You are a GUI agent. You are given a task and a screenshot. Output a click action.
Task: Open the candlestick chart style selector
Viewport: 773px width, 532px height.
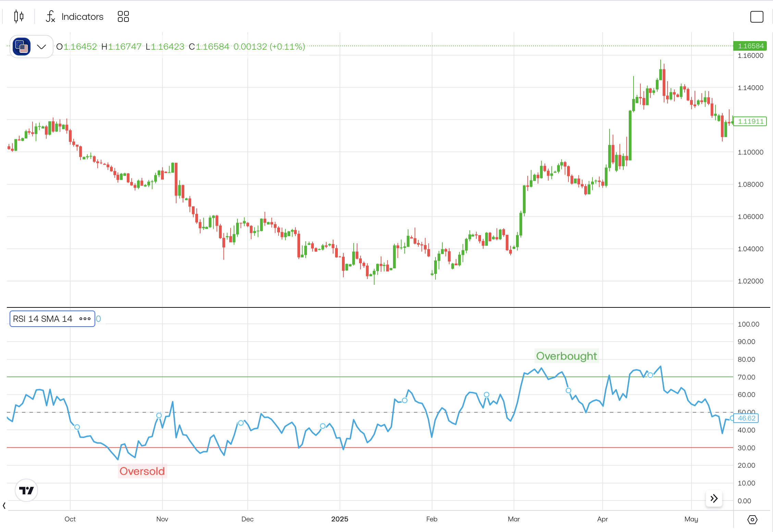click(x=19, y=16)
